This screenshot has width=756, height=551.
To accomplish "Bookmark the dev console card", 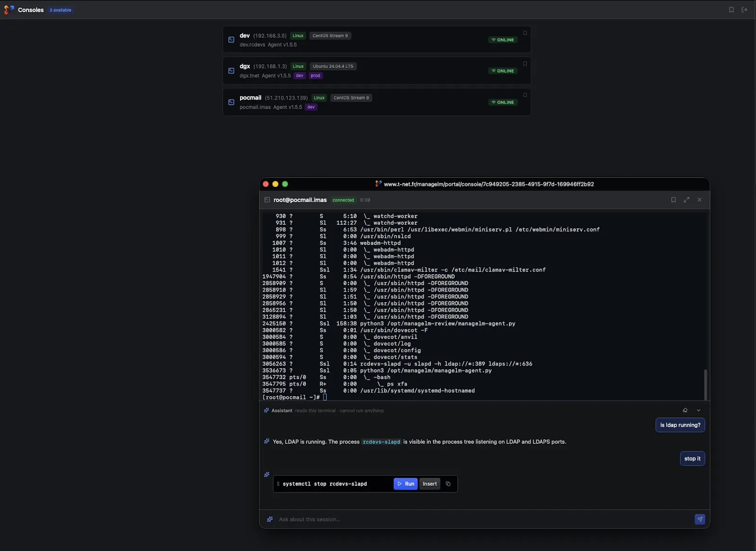I will click(525, 33).
